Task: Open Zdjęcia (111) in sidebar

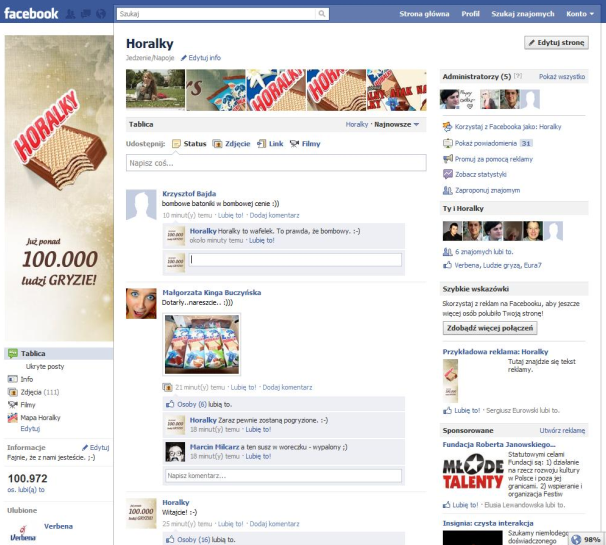Action: click(x=40, y=392)
